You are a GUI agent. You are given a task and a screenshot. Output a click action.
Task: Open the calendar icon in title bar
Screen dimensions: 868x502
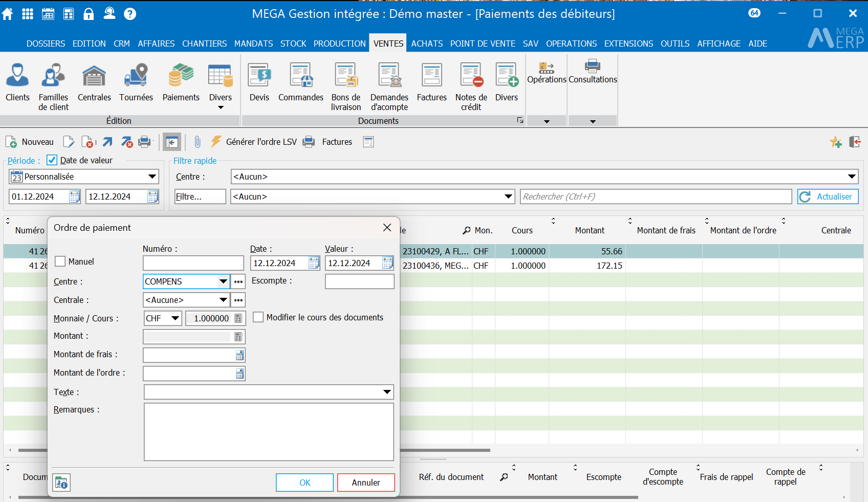coord(48,14)
